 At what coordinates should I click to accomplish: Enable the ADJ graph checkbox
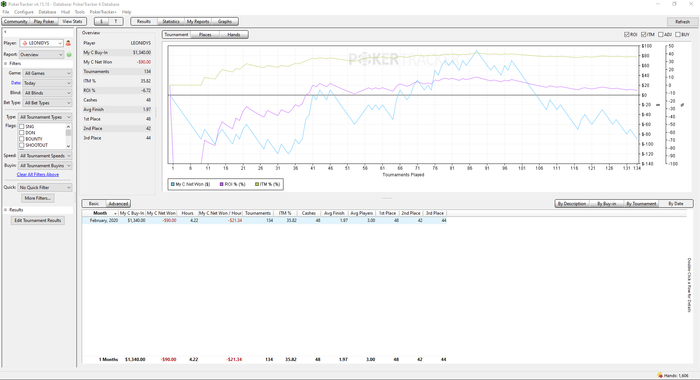661,34
